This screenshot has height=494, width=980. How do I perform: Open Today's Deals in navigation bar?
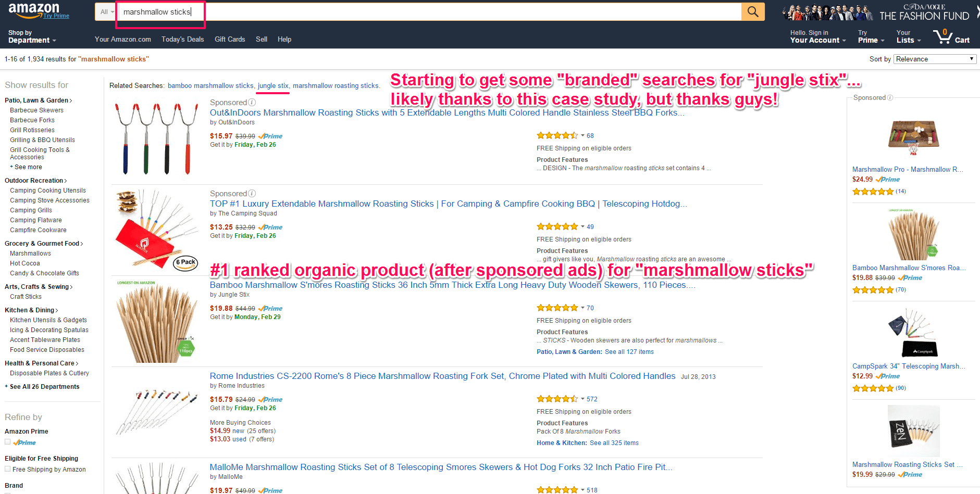point(182,39)
